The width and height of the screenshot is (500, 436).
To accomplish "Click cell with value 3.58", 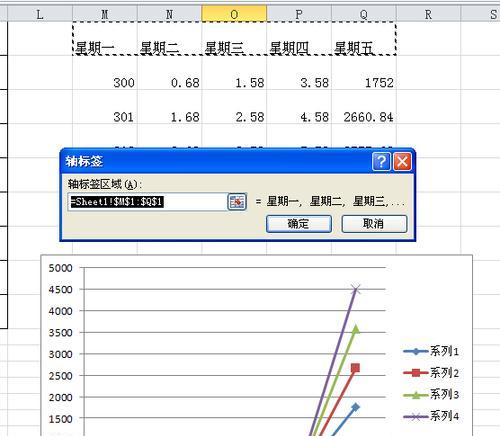I will point(299,73).
